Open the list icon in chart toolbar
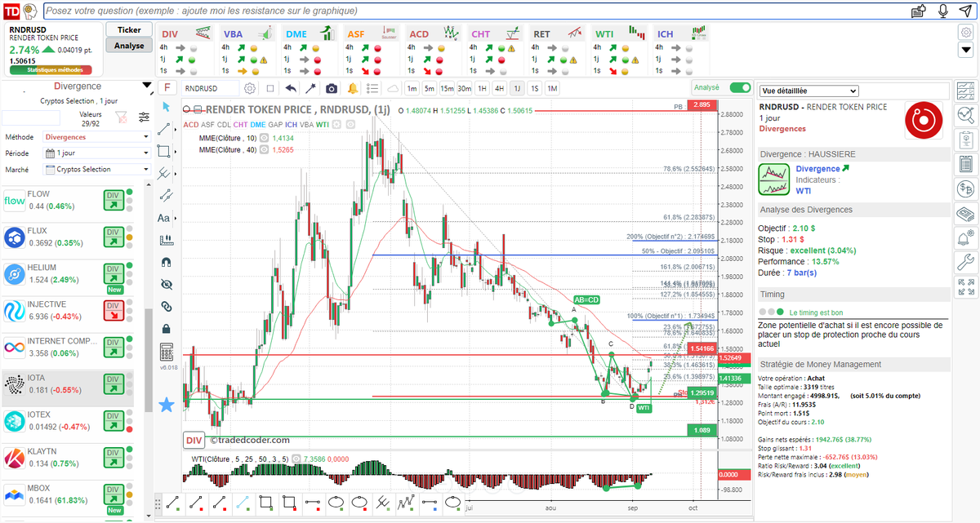980x523 pixels. click(372, 88)
